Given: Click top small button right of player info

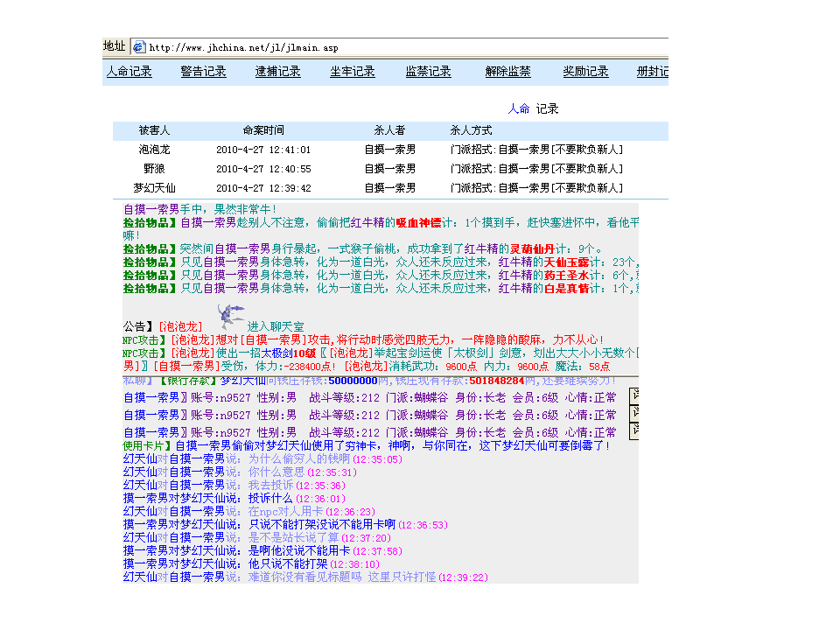Looking at the screenshot, I should (x=634, y=395).
